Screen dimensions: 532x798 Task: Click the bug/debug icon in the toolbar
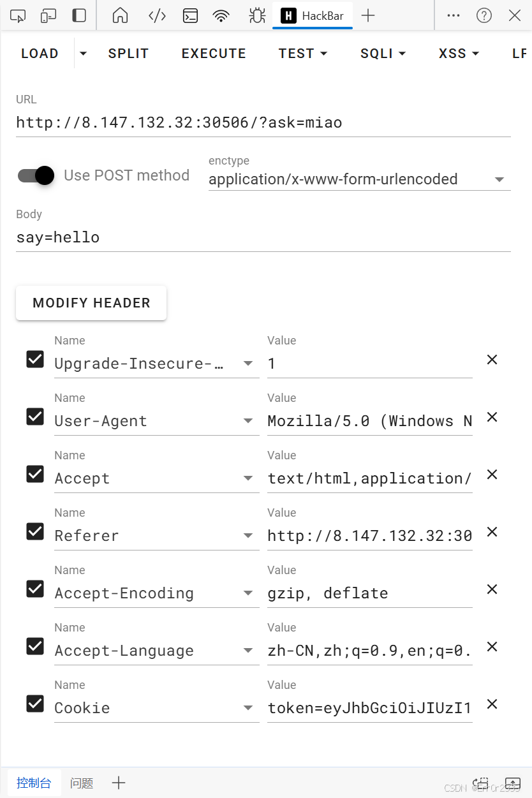click(x=256, y=15)
